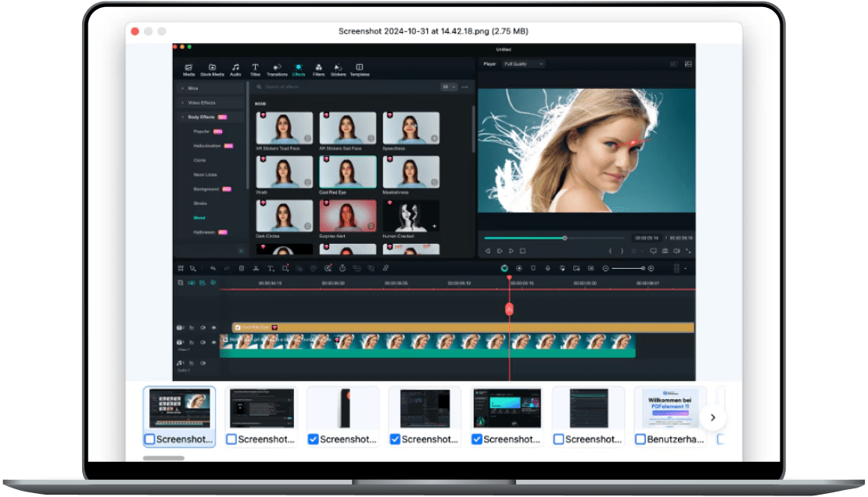Click the red timeline playhead marker
Image resolution: width=868 pixels, height=497 pixels.
tap(509, 309)
